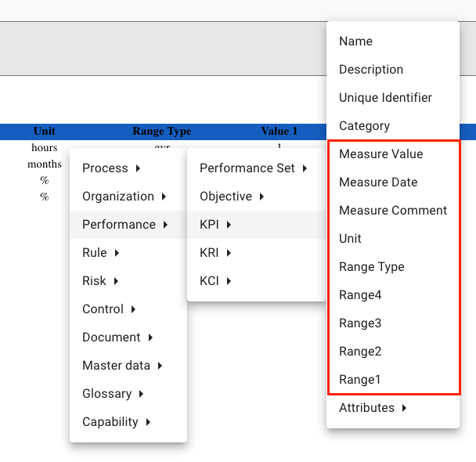Expand the Control menu entry
The height and width of the screenshot is (462, 476).
click(128, 309)
